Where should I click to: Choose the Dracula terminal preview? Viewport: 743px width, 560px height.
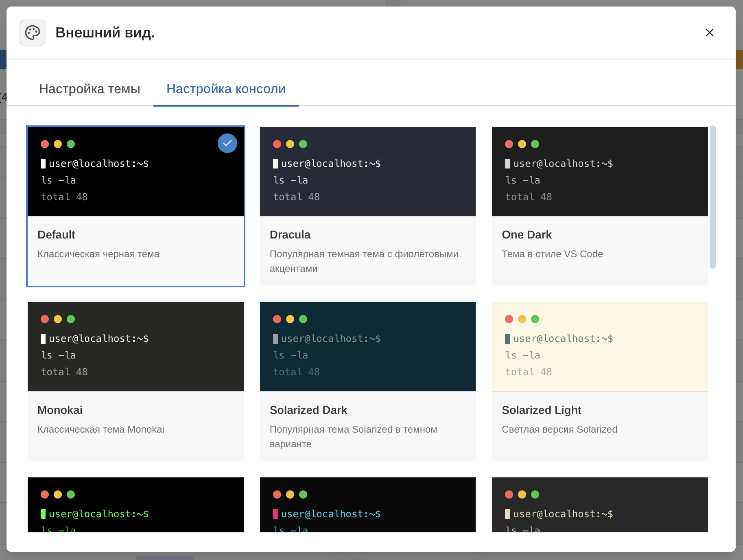pos(367,171)
